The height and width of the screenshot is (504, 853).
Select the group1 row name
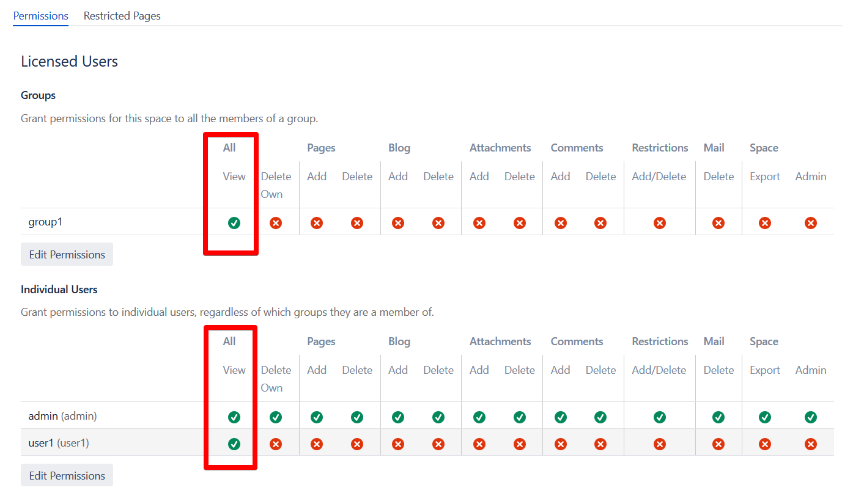45,222
